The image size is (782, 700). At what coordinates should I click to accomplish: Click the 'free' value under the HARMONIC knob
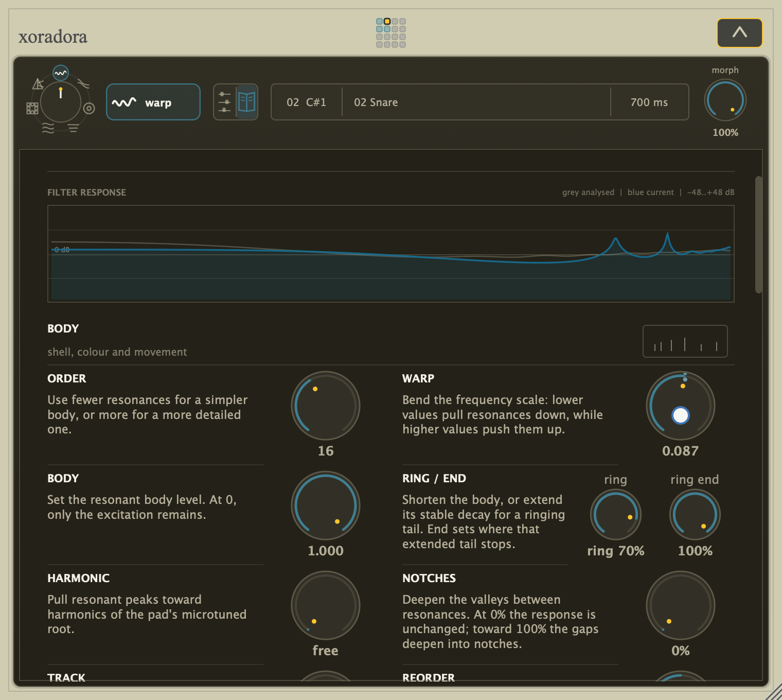pyautogui.click(x=326, y=651)
